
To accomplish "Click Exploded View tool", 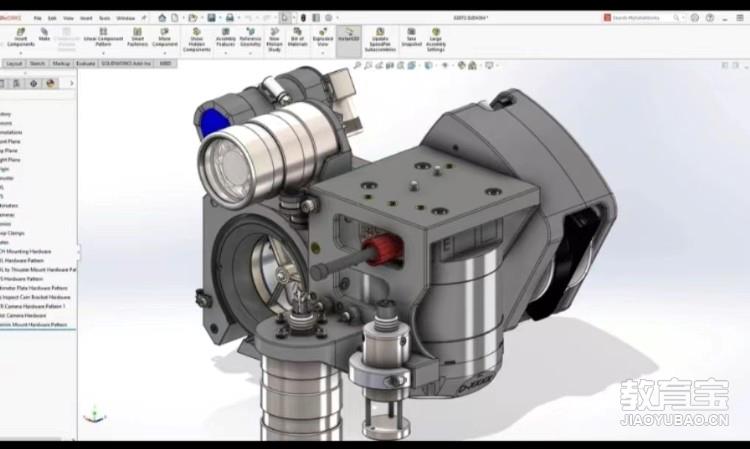I will pyautogui.click(x=323, y=37).
